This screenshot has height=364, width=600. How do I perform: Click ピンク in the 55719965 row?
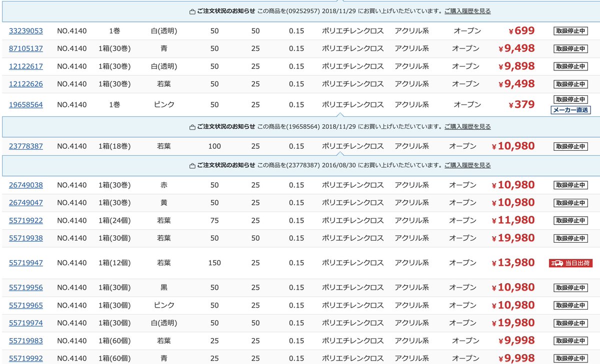(x=164, y=305)
